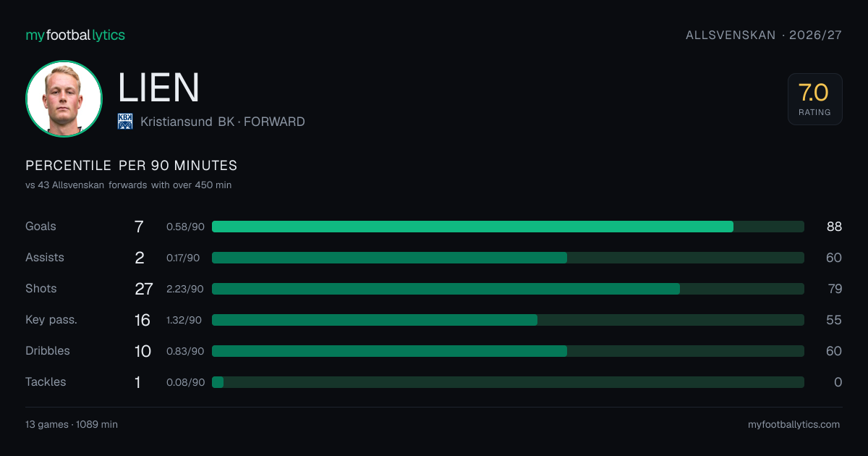The image size is (868, 456).
Task: Open the myfootballytics.com footer link
Action: click(794, 425)
